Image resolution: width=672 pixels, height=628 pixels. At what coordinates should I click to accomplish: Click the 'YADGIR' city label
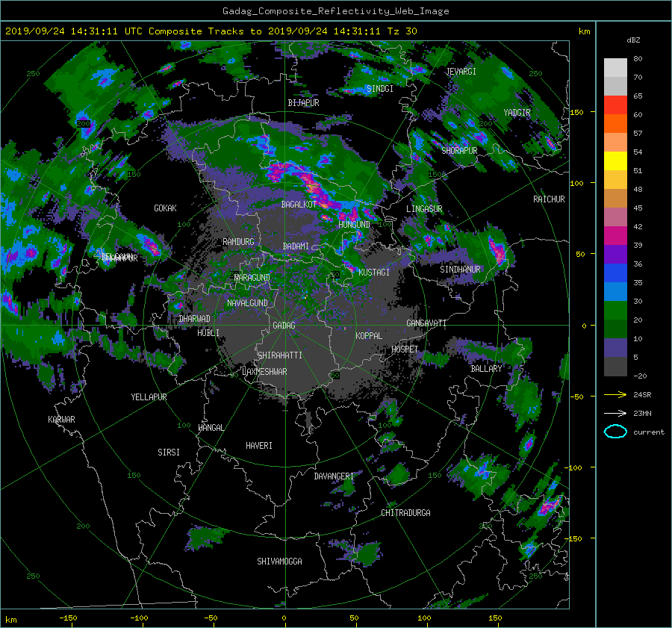pos(517,113)
